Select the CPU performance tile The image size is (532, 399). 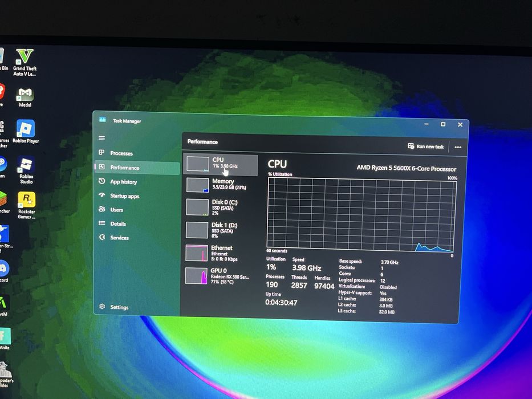pos(221,164)
